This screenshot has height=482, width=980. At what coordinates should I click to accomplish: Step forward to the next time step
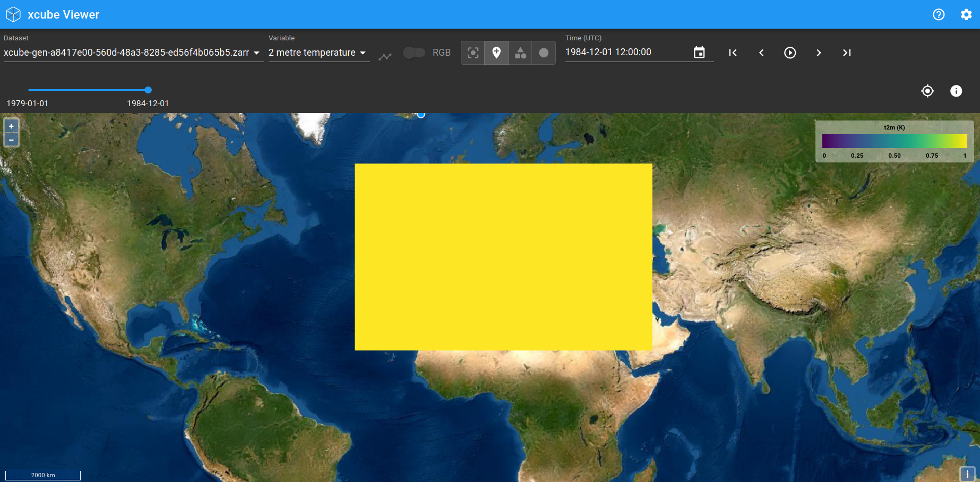[819, 53]
